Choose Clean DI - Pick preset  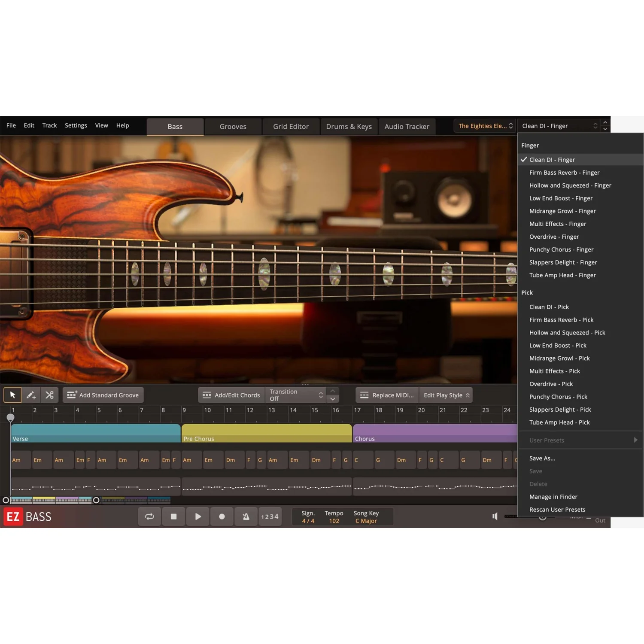tap(580, 307)
